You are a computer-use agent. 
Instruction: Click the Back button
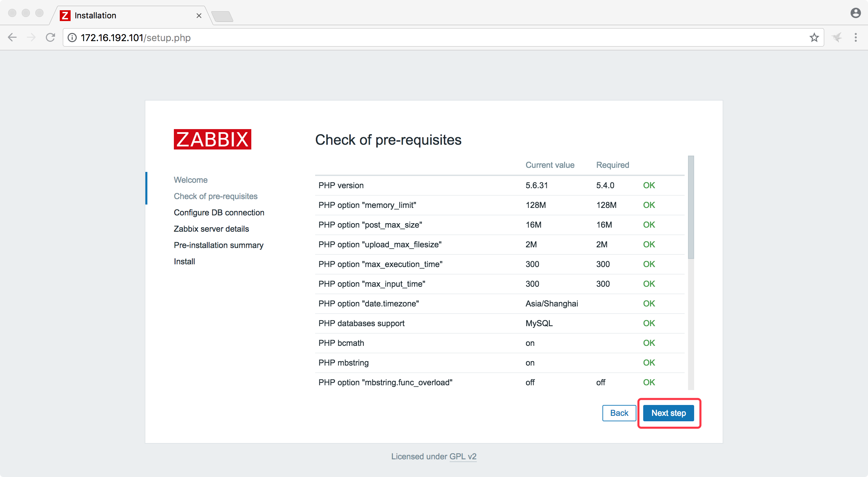[x=619, y=413]
